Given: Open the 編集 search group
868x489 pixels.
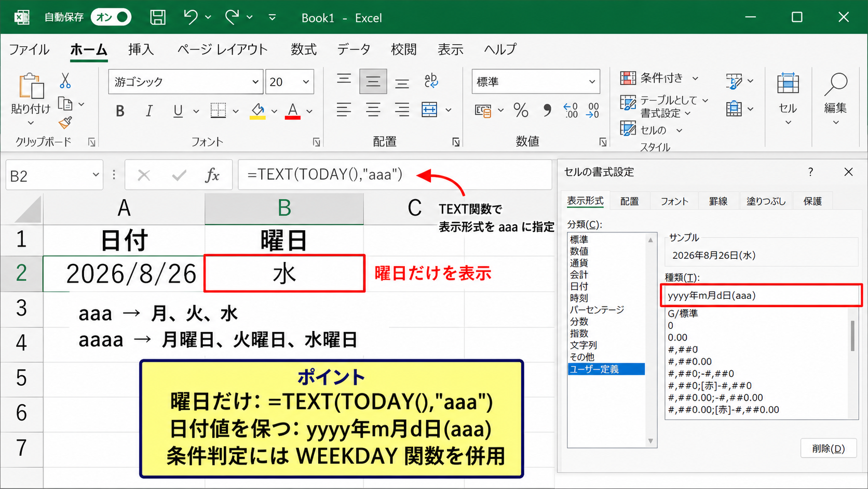Looking at the screenshot, I should 835,99.
